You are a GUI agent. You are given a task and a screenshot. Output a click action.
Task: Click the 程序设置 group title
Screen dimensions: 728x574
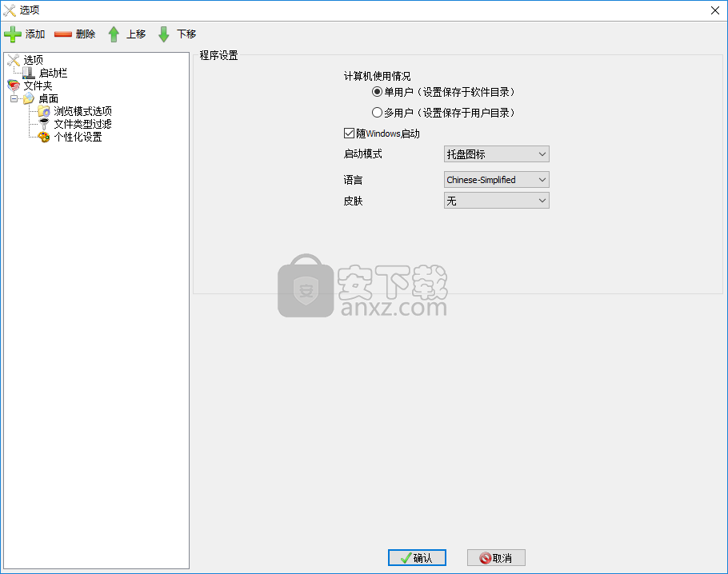pos(218,55)
